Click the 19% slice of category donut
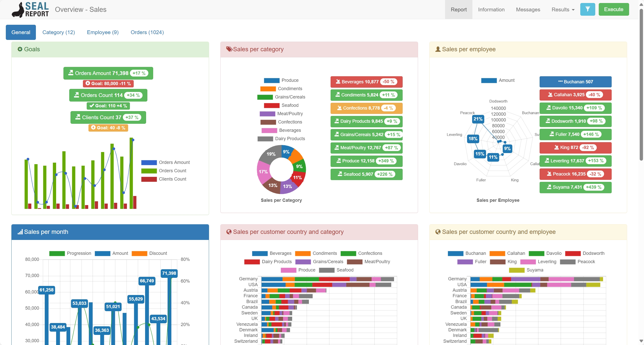 tap(271, 154)
